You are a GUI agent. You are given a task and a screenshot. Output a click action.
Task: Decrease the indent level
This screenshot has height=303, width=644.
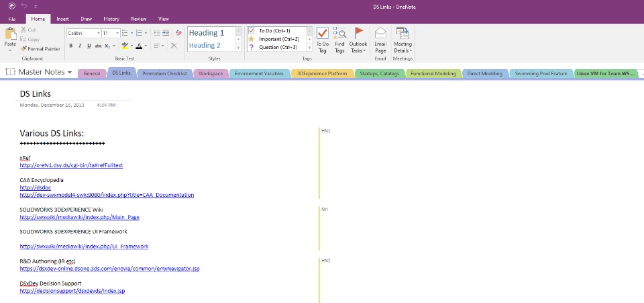156,34
